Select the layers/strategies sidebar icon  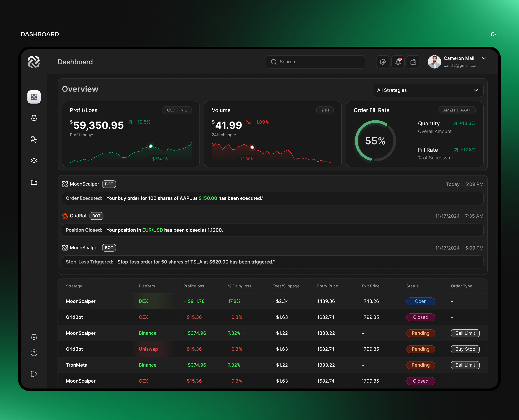point(34,160)
